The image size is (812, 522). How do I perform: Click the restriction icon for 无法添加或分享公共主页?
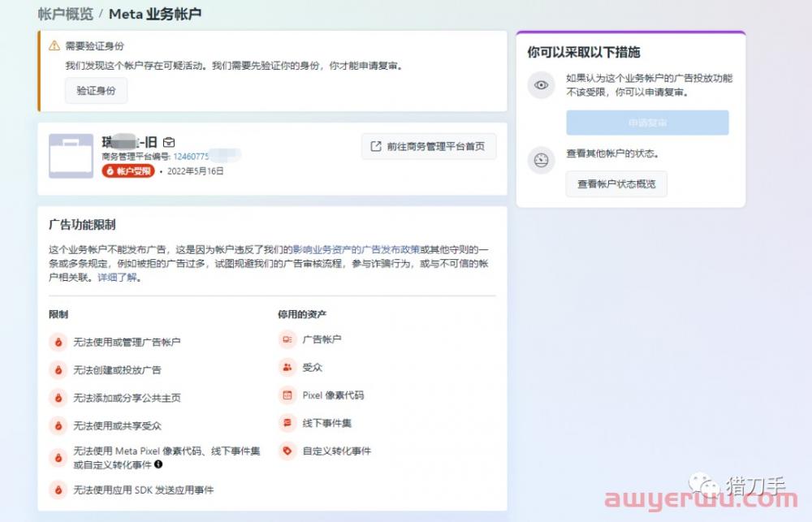58,399
